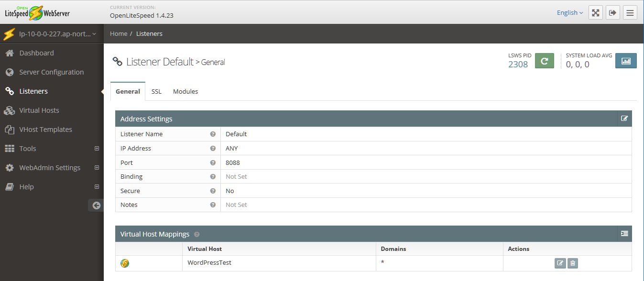Click the Listener Default page heading icon
Screen dimensions: 644x281
pos(117,61)
